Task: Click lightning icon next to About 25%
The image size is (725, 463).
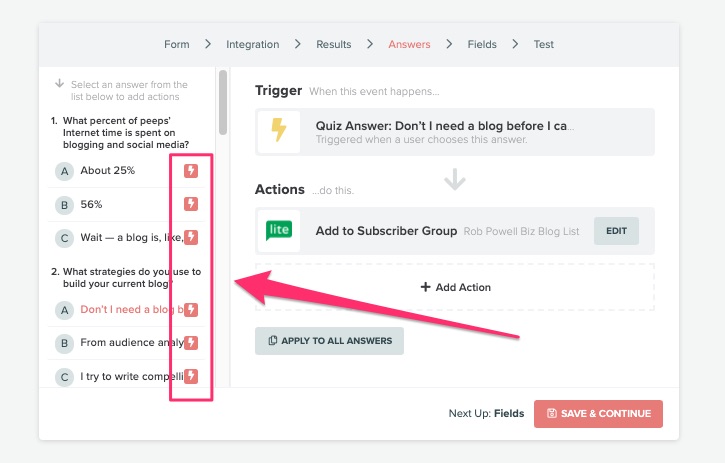Action: click(x=191, y=171)
